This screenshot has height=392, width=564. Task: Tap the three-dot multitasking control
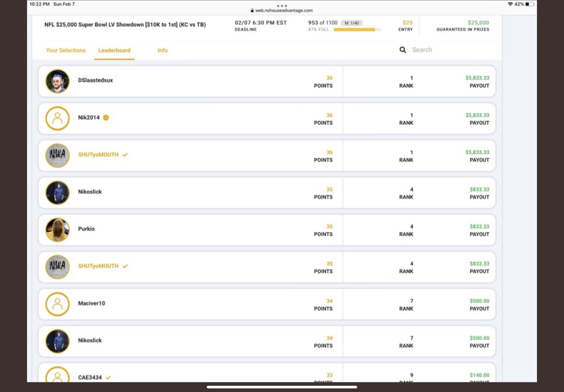pyautogui.click(x=282, y=6)
